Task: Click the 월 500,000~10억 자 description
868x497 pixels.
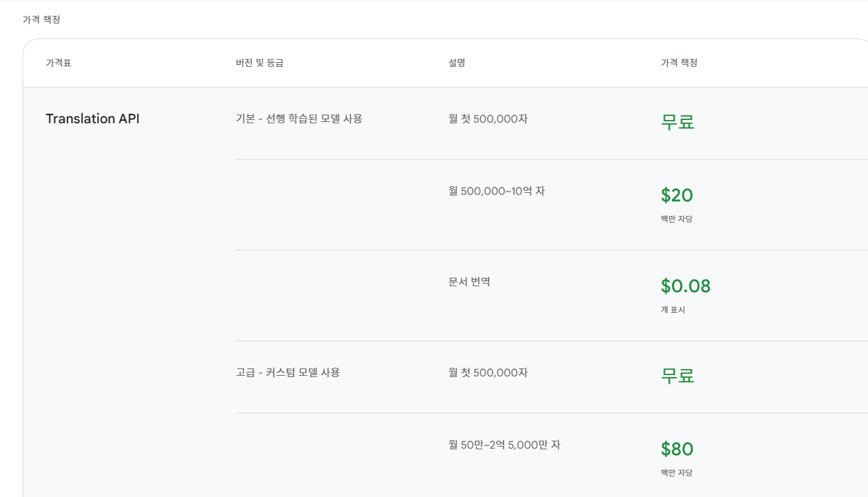Action: click(497, 191)
